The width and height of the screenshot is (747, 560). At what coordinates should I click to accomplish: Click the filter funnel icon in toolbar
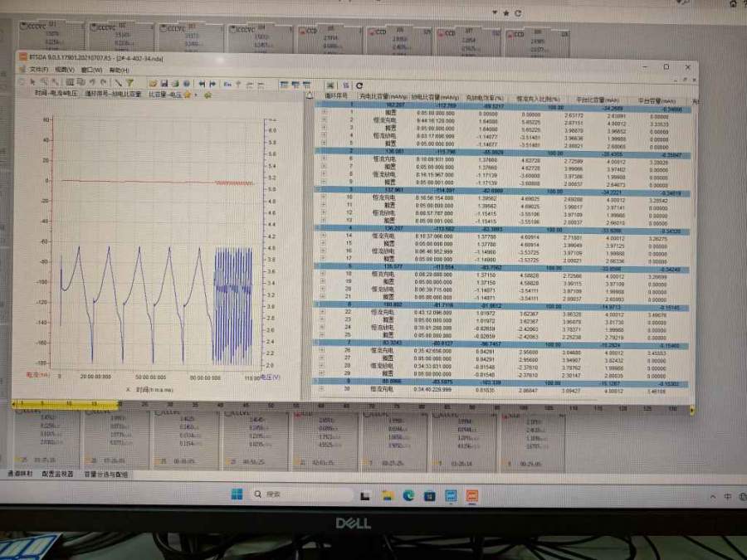tap(130, 84)
